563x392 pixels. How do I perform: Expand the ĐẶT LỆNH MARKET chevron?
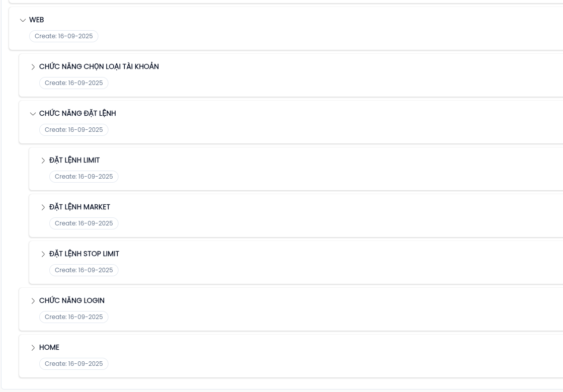(43, 207)
